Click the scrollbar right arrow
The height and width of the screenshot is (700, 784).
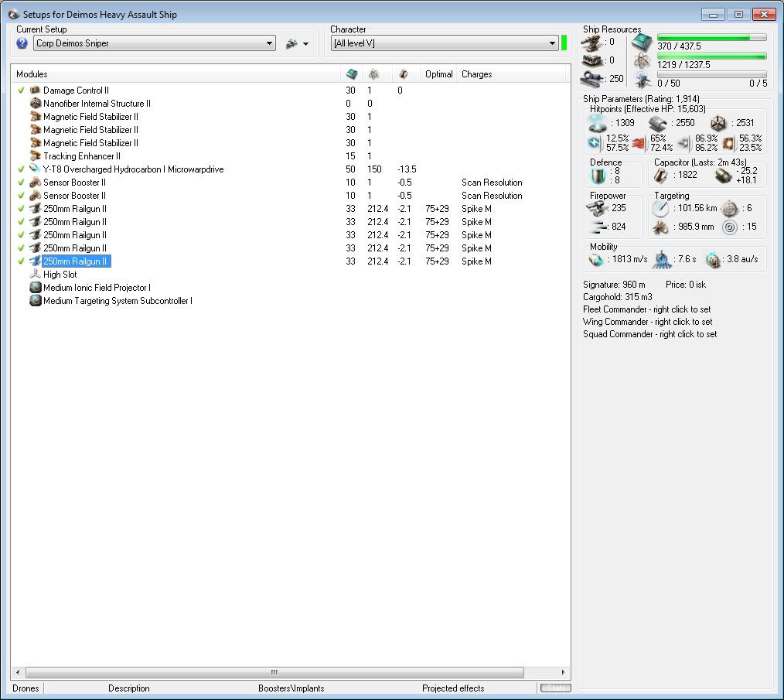563,672
